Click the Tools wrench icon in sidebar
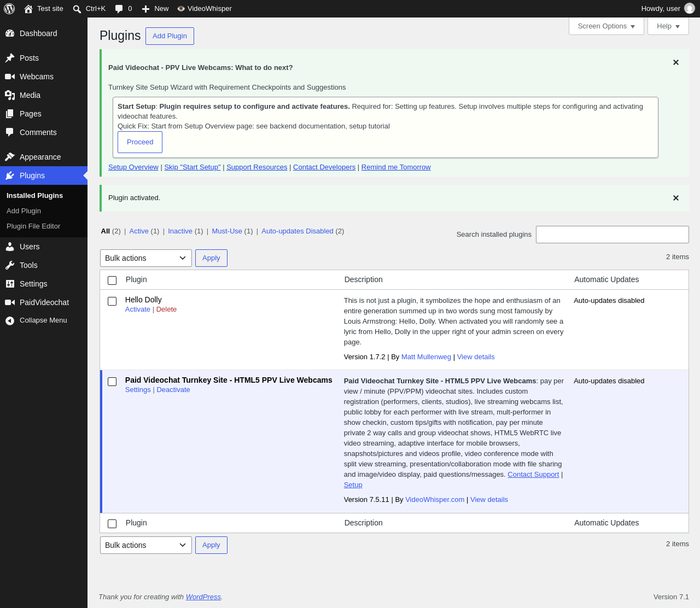This screenshot has height=608, width=700. coord(10,265)
